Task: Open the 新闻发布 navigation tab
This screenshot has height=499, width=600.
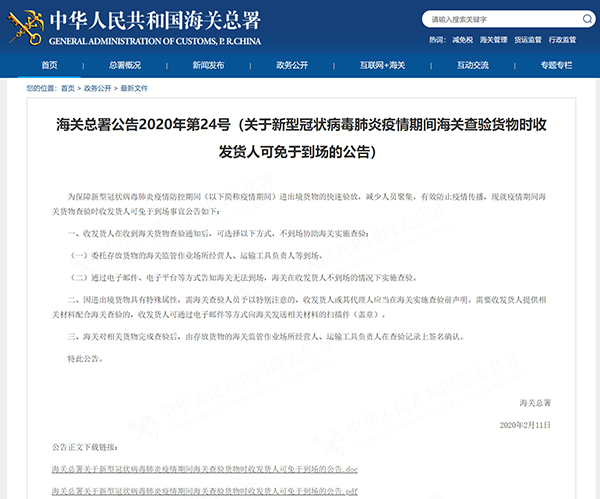Action: point(208,65)
